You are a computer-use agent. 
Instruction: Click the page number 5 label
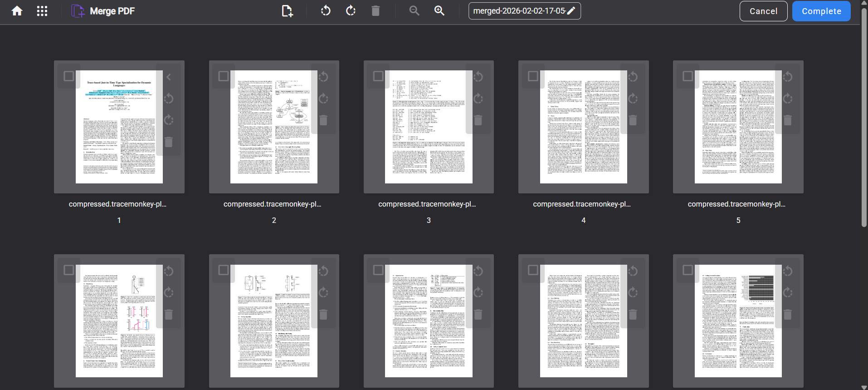click(738, 220)
